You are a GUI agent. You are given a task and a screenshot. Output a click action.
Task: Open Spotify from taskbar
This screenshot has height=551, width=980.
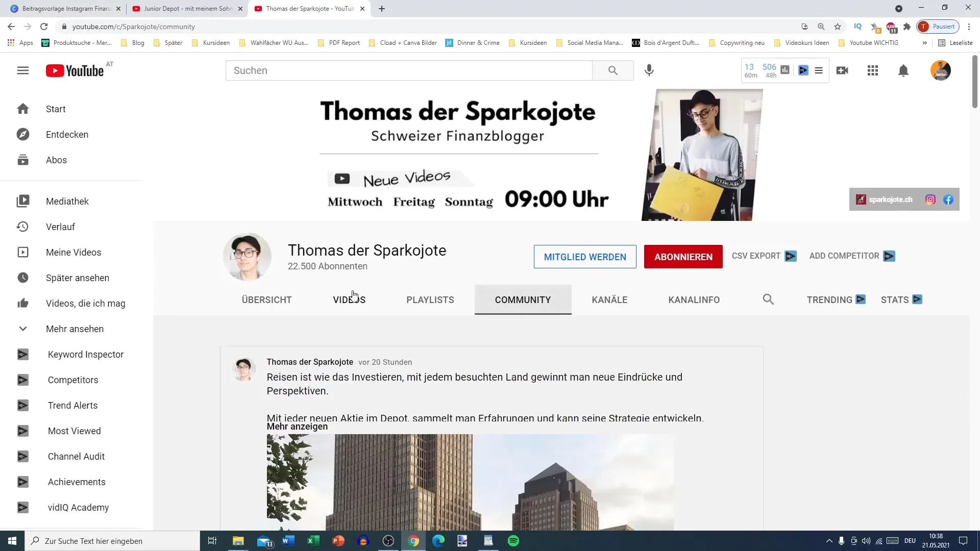pos(513,541)
